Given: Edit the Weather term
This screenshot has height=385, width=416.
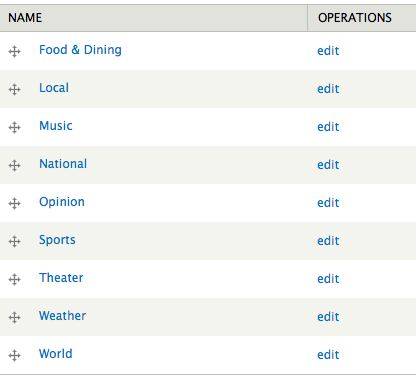Looking at the screenshot, I should click(x=328, y=317).
